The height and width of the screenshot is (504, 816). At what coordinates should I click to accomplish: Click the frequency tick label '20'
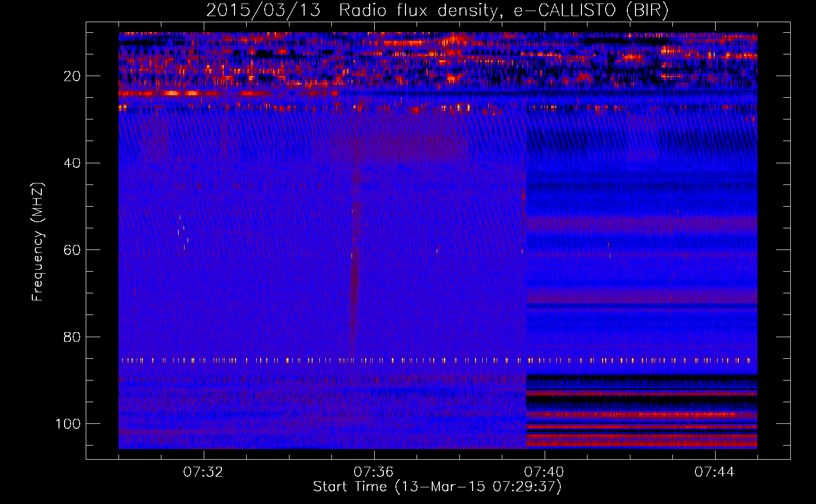[x=72, y=76]
